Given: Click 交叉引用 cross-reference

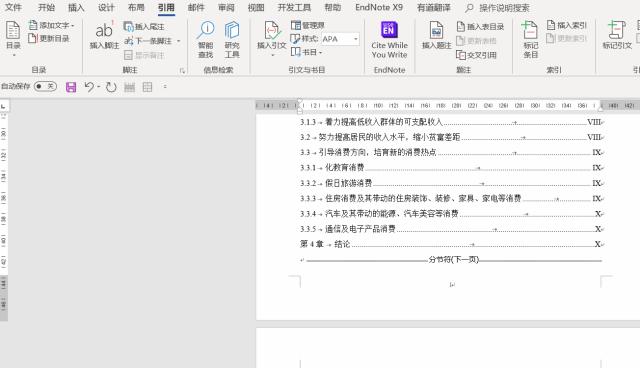Looking at the screenshot, I should [476, 55].
